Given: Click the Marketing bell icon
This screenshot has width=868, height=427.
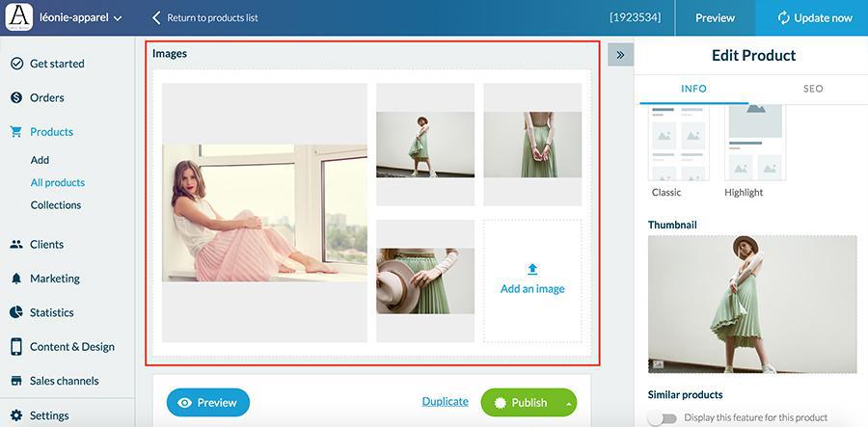Looking at the screenshot, I should (16, 279).
